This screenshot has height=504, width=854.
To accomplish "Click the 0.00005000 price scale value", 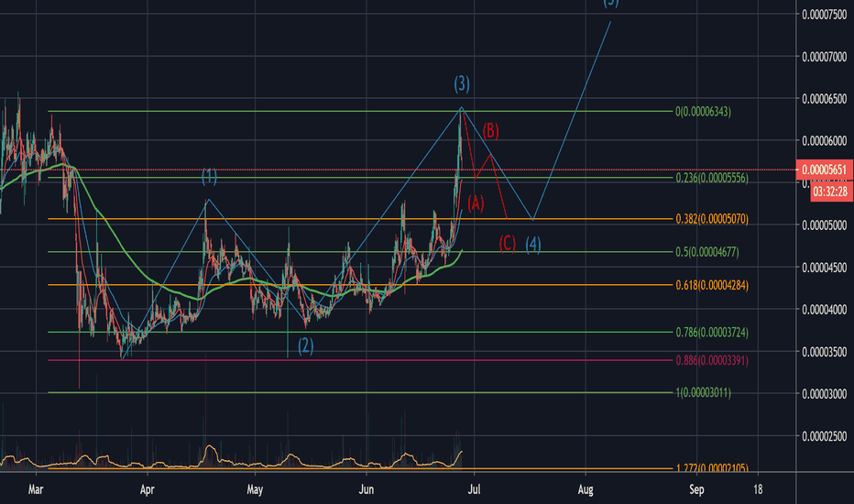I will coord(825,225).
